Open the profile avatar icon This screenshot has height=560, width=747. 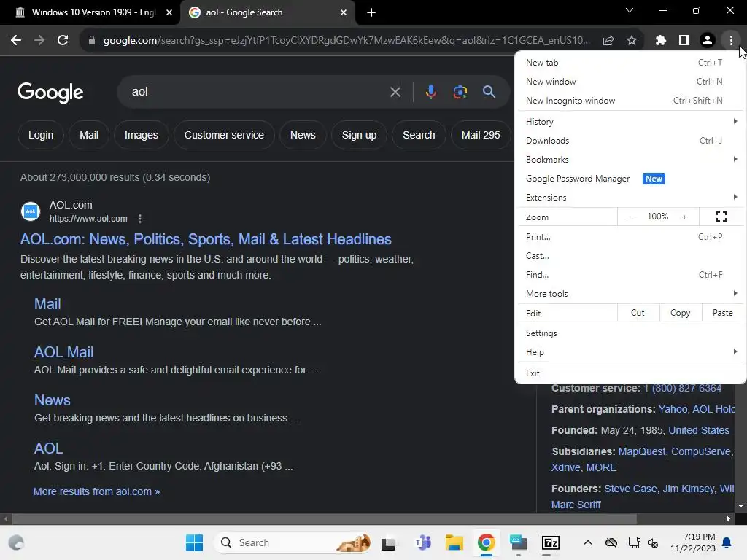point(708,41)
